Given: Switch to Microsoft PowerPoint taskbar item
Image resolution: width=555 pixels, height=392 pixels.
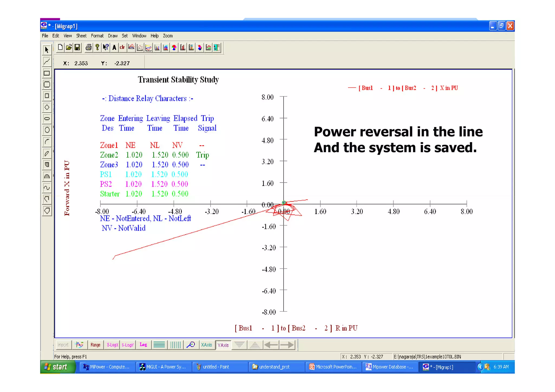Looking at the screenshot, I should coord(333,367).
